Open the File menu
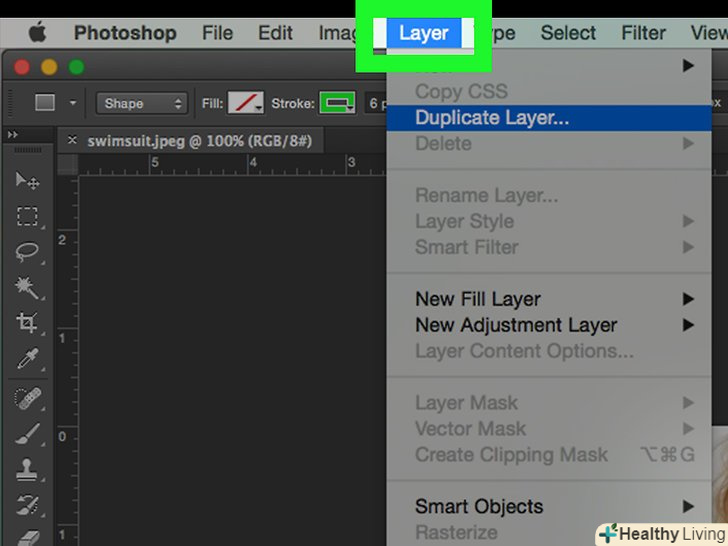This screenshot has width=728, height=546. click(217, 33)
